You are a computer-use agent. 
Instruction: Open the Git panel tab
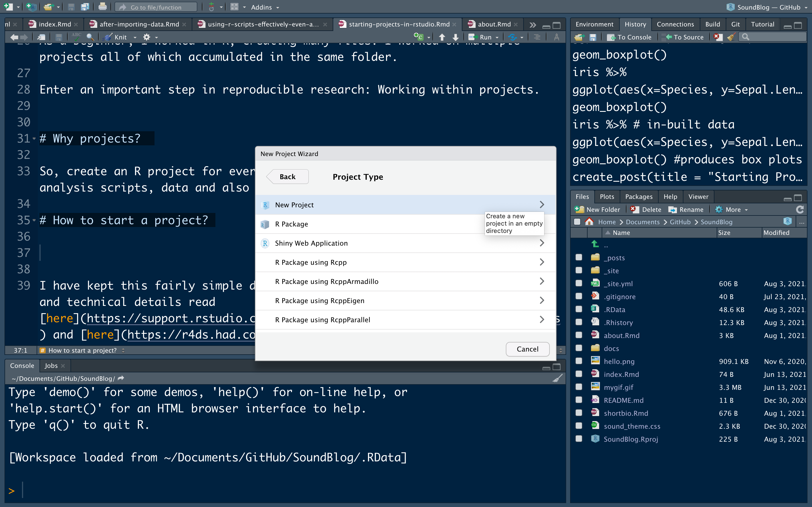736,23
